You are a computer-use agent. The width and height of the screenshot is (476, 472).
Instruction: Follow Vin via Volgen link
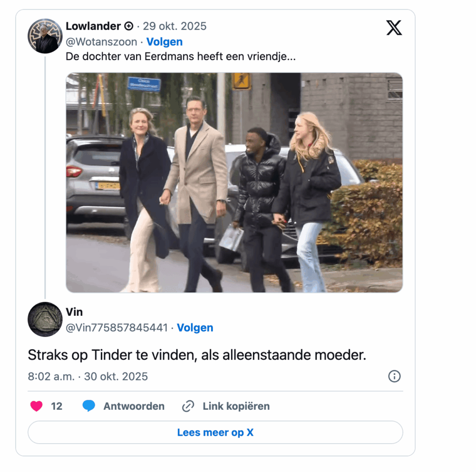point(195,328)
